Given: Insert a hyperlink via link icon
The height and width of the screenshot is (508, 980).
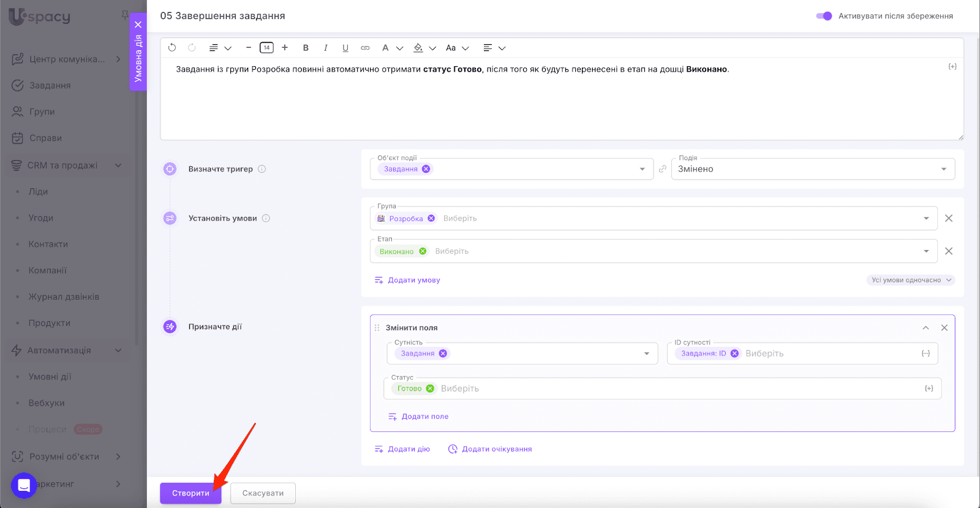Looking at the screenshot, I should 365,48.
